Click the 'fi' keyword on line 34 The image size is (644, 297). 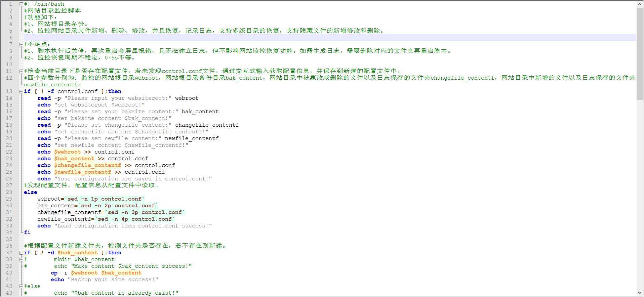(27, 232)
